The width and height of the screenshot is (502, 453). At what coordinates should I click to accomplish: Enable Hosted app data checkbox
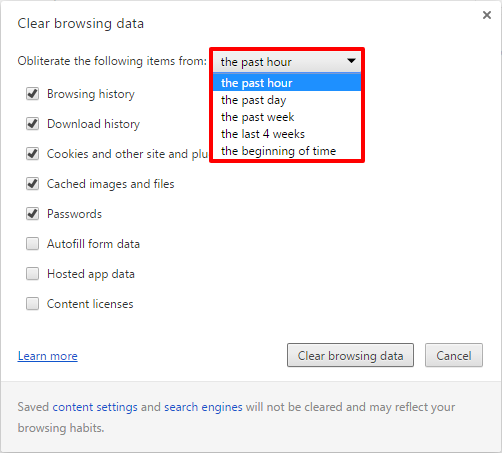pos(32,274)
